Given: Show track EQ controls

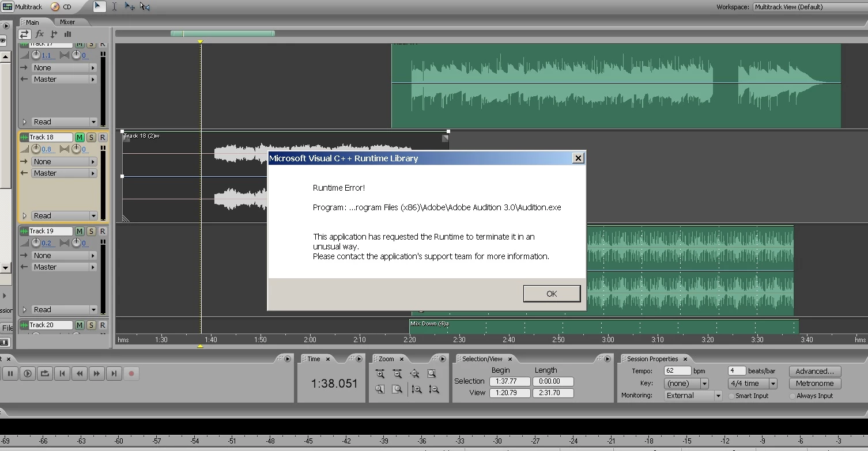Looking at the screenshot, I should pyautogui.click(x=68, y=35).
